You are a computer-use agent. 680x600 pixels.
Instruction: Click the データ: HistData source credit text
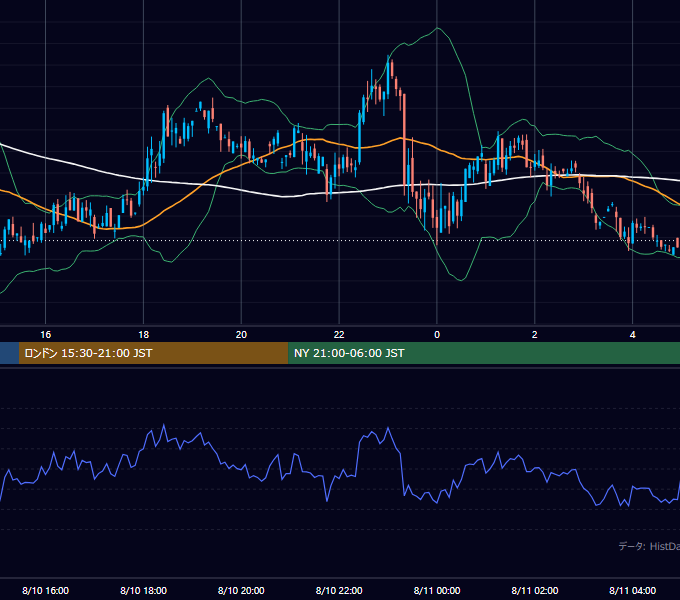649,546
